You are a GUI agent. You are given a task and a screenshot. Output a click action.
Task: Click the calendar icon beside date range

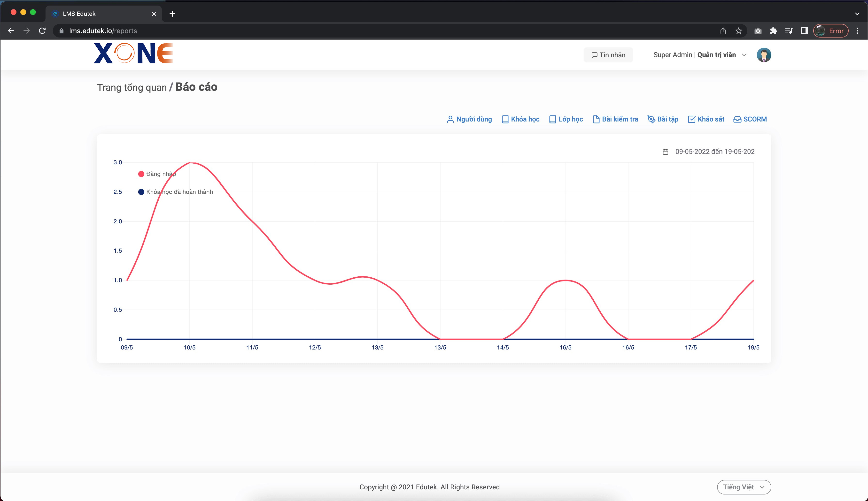click(x=666, y=152)
